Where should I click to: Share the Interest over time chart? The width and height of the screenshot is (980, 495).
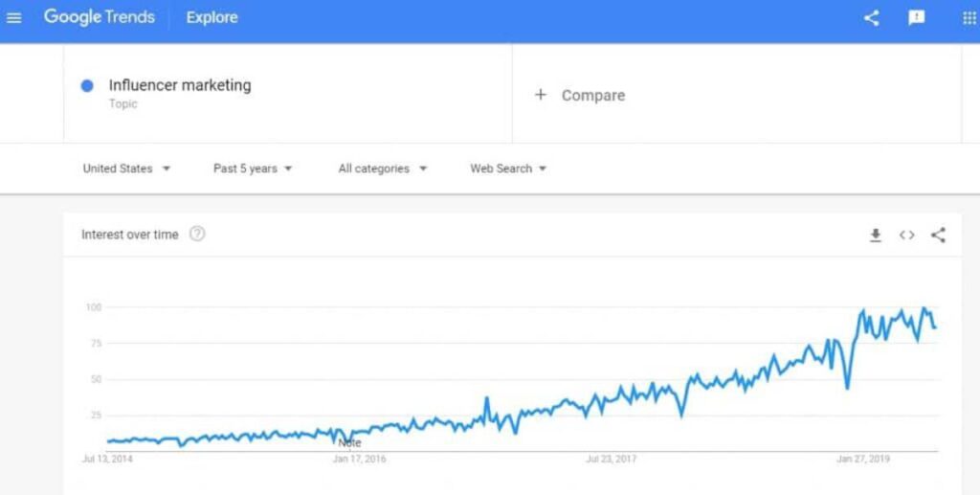938,235
